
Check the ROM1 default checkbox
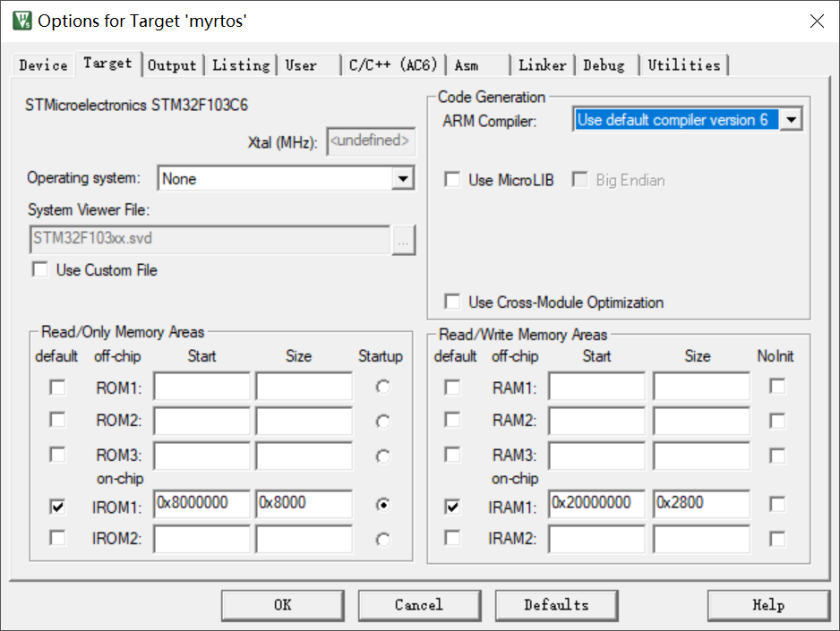tap(57, 387)
